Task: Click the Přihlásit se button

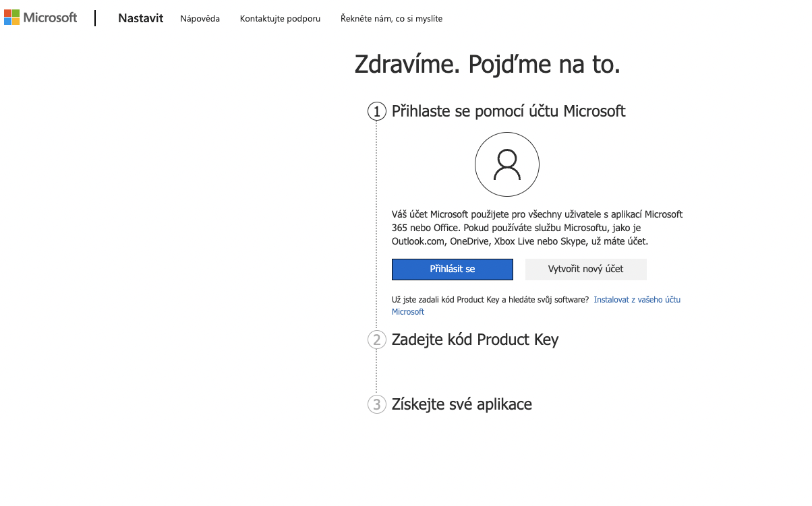Action: pyautogui.click(x=453, y=269)
